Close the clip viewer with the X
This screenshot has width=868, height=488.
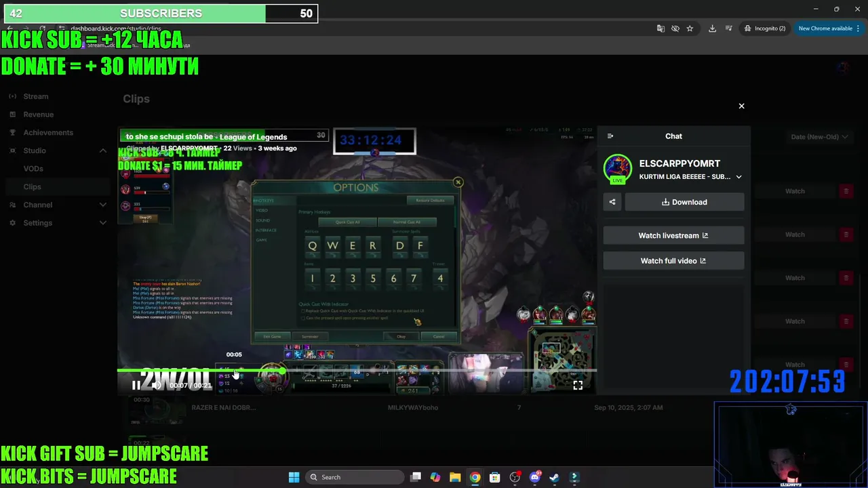point(741,106)
